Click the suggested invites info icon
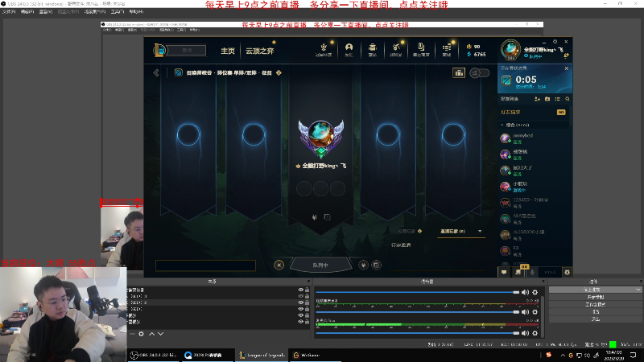This screenshot has height=362, width=644. 419,231
